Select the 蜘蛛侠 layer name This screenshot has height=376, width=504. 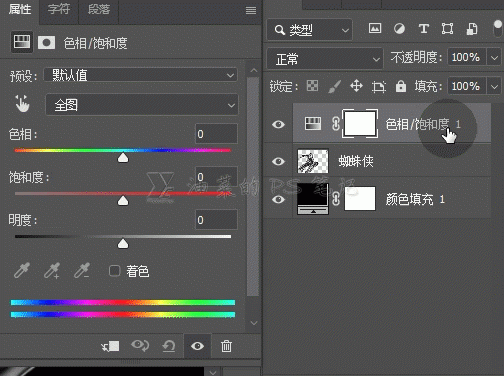[356, 161]
